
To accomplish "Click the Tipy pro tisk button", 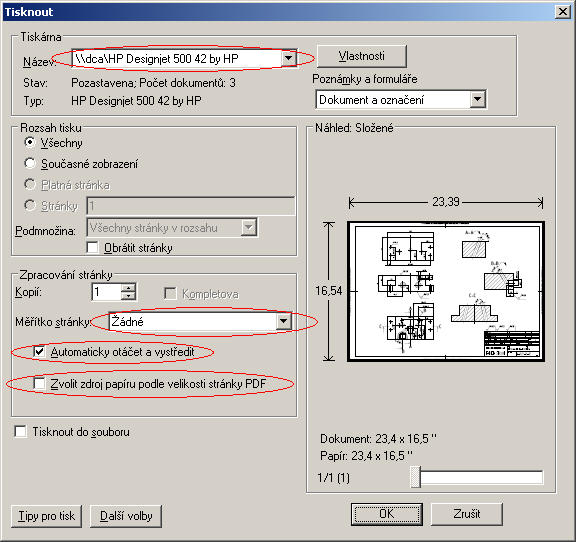I will pos(46,516).
